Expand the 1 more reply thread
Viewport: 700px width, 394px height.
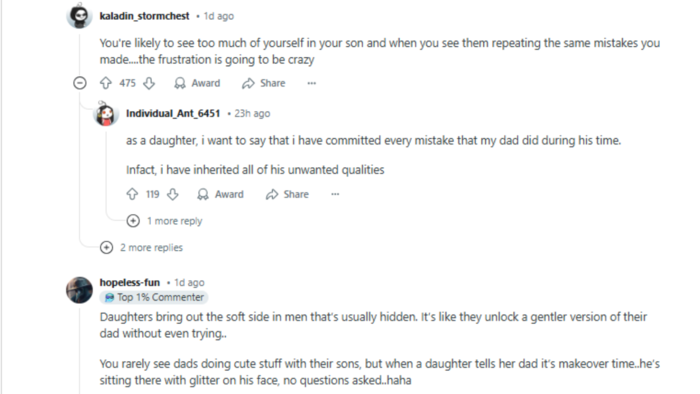point(165,221)
